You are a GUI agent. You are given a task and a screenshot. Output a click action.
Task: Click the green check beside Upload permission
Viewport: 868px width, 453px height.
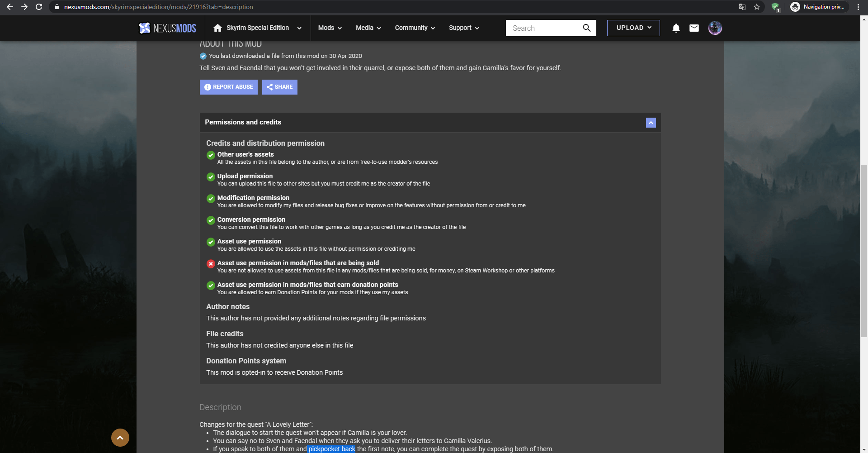click(211, 177)
